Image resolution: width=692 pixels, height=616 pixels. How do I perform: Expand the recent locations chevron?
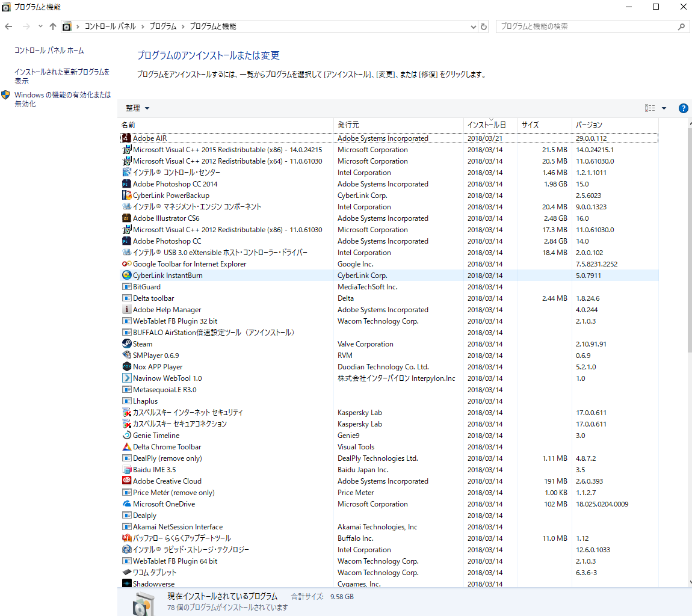[40, 26]
